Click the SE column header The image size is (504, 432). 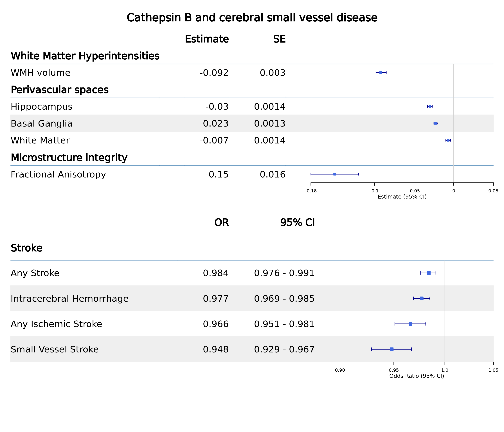tap(279, 39)
